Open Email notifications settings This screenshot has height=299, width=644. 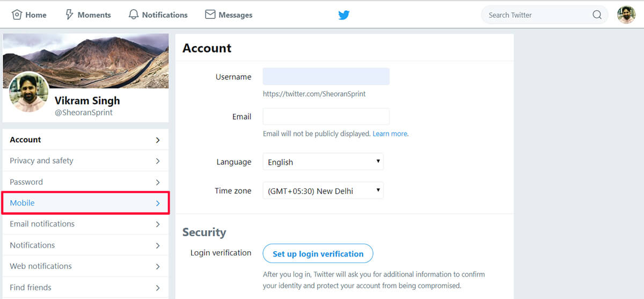[85, 224]
